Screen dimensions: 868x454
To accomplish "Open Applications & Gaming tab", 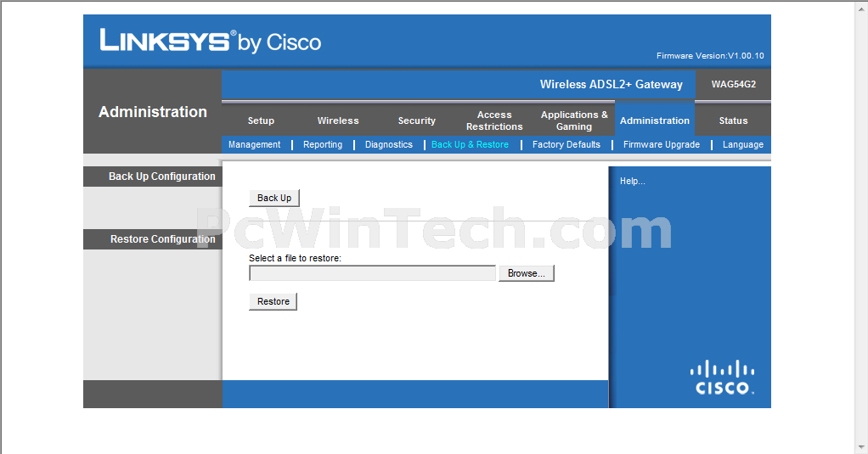I will (574, 121).
